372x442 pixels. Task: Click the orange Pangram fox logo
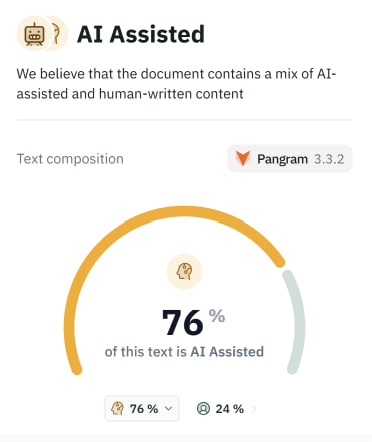(x=243, y=158)
